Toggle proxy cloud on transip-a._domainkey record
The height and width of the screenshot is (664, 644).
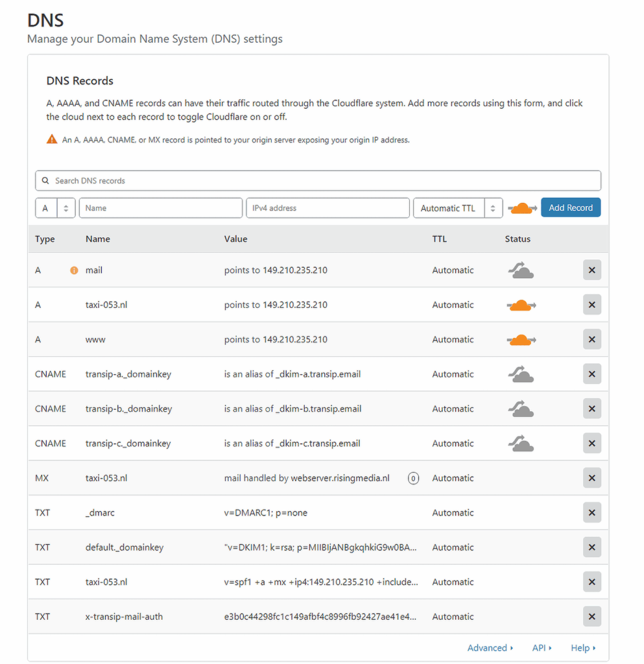click(x=520, y=374)
